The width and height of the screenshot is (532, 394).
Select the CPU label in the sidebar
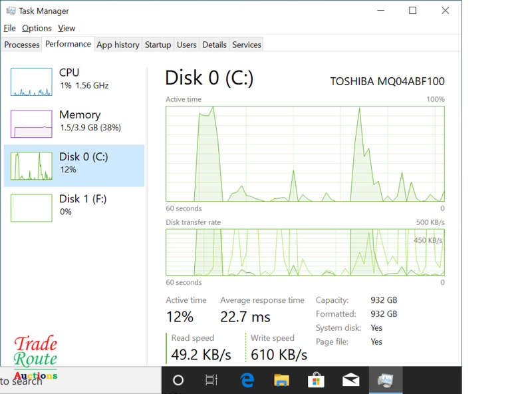click(x=69, y=73)
